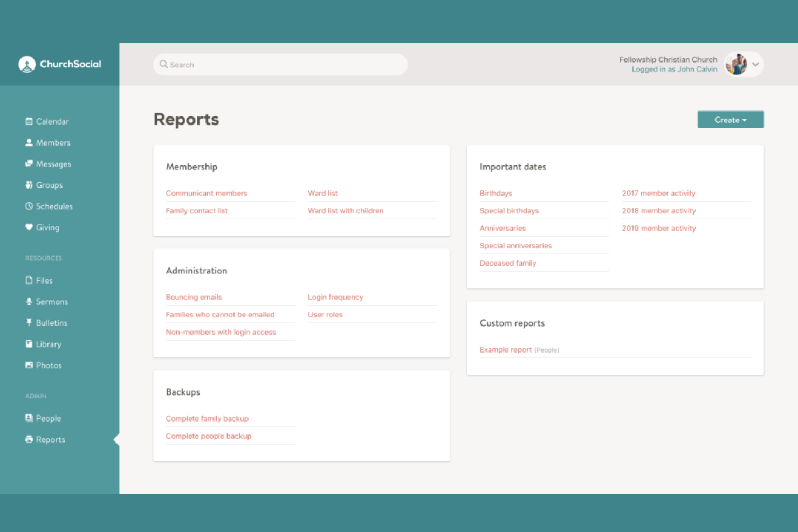Viewport: 798px width, 532px height.
Task: Open the Example report under Custom reports
Action: pyautogui.click(x=505, y=349)
